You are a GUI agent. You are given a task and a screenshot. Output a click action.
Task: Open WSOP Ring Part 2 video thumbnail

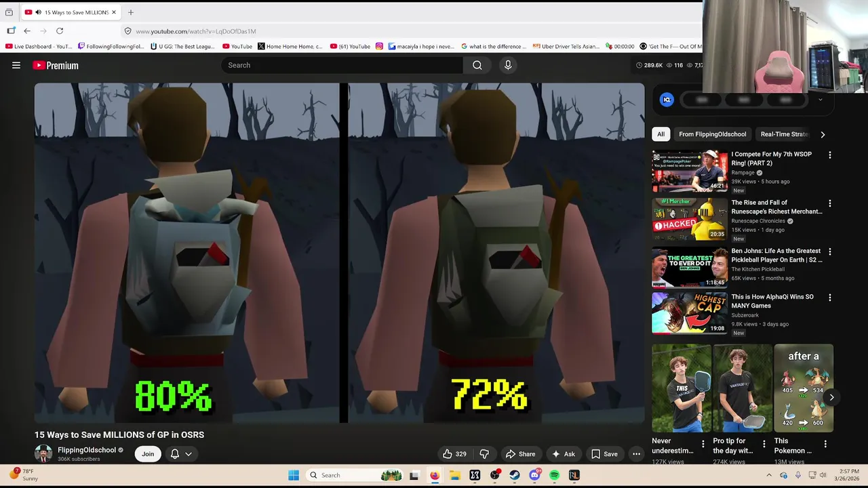pyautogui.click(x=690, y=171)
